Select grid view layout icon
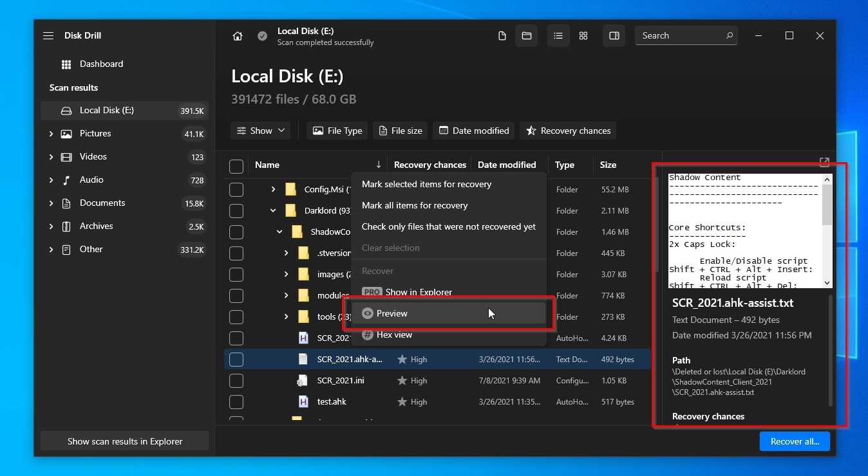This screenshot has height=476, width=868. pyautogui.click(x=583, y=36)
